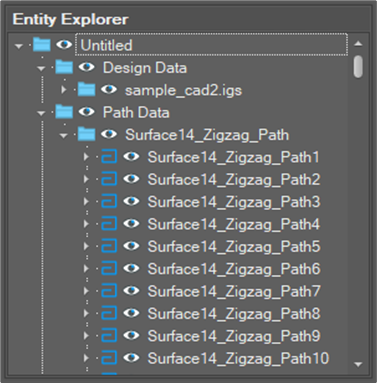Select Surface14_Zigzag_Path7 label
This screenshot has height=383, width=377.
pyautogui.click(x=234, y=292)
